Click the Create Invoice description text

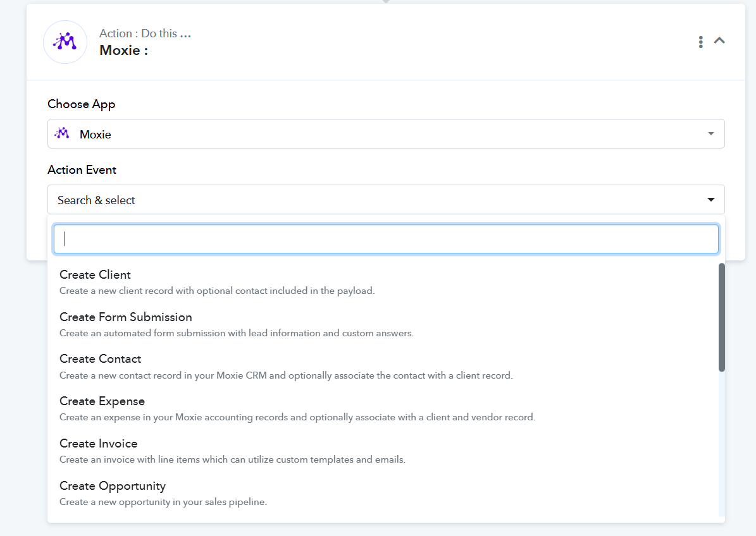(232, 460)
